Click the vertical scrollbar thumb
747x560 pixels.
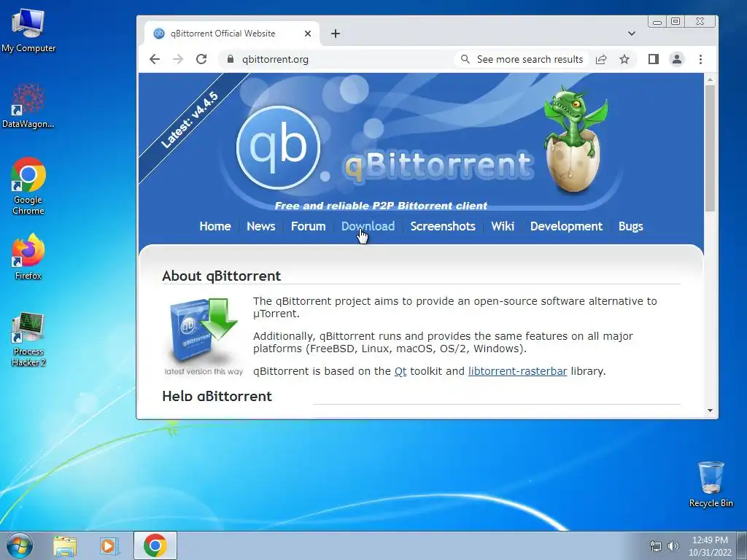tap(710, 148)
